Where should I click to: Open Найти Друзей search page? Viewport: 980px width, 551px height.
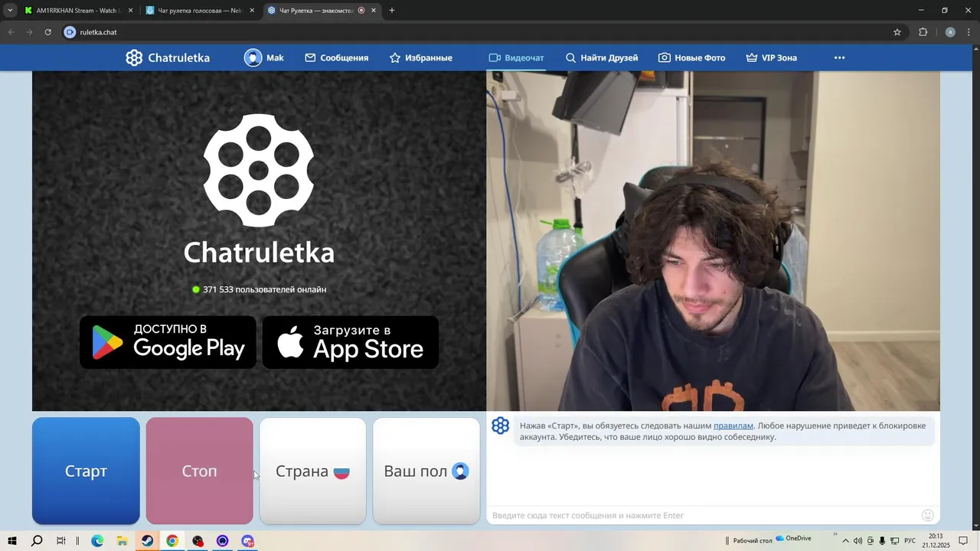pyautogui.click(x=602, y=57)
